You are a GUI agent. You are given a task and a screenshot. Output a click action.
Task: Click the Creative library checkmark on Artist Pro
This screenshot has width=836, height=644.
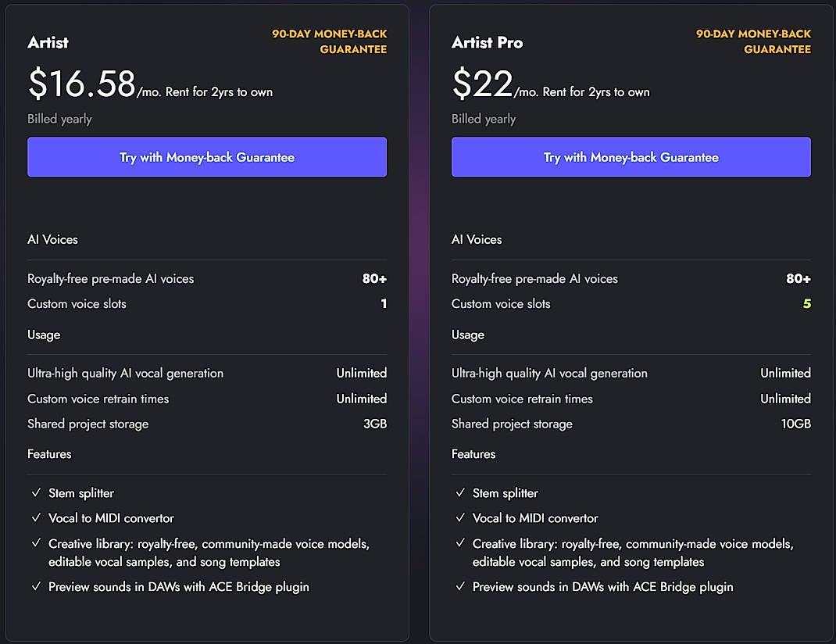[460, 543]
